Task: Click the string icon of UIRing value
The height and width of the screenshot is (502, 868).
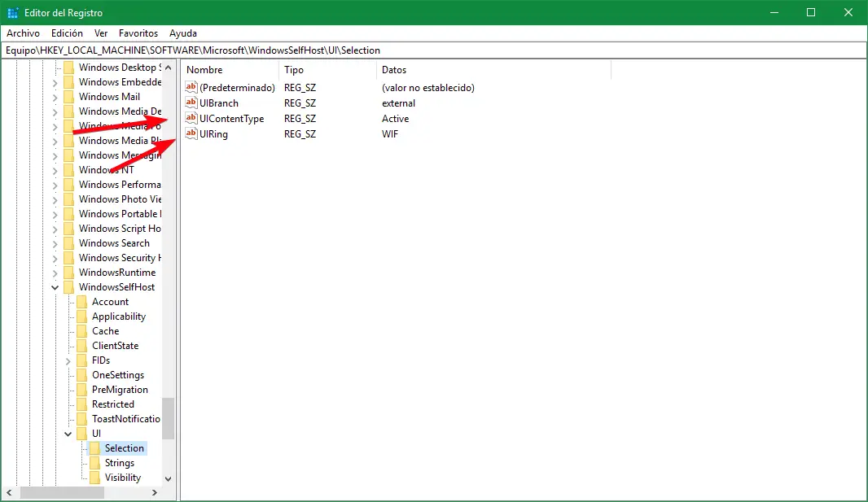Action: click(191, 133)
